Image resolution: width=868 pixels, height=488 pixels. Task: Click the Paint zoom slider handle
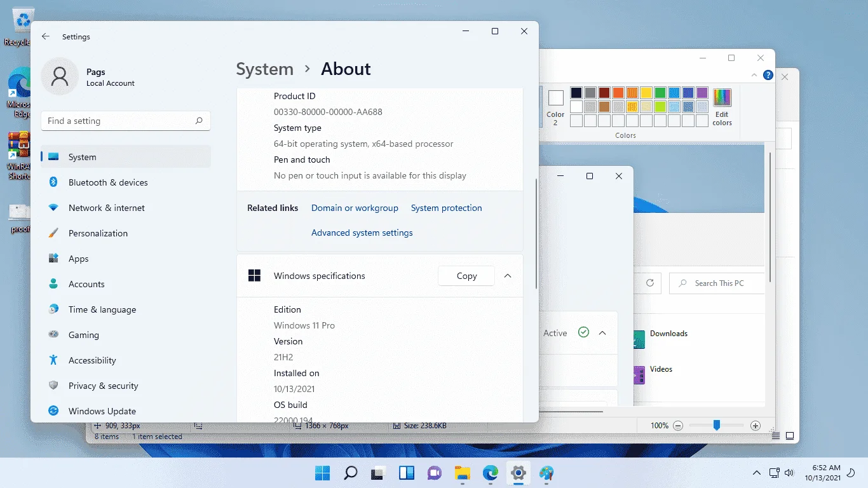[x=717, y=426]
